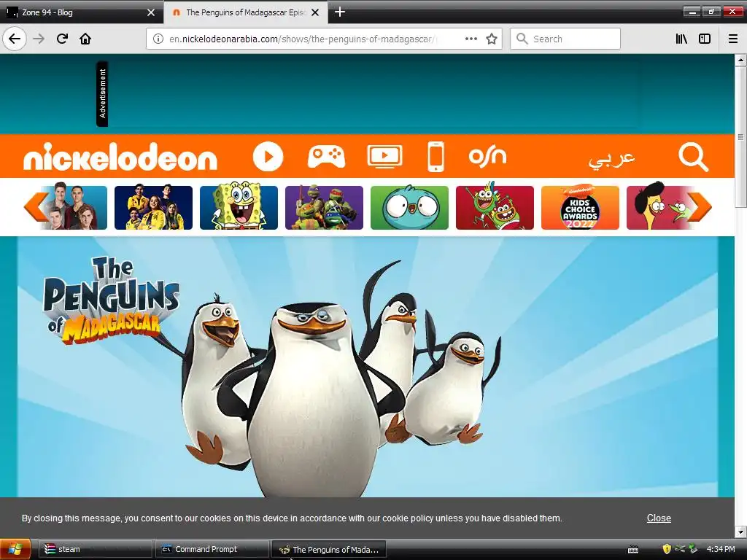Click the browser Search field

(x=565, y=39)
